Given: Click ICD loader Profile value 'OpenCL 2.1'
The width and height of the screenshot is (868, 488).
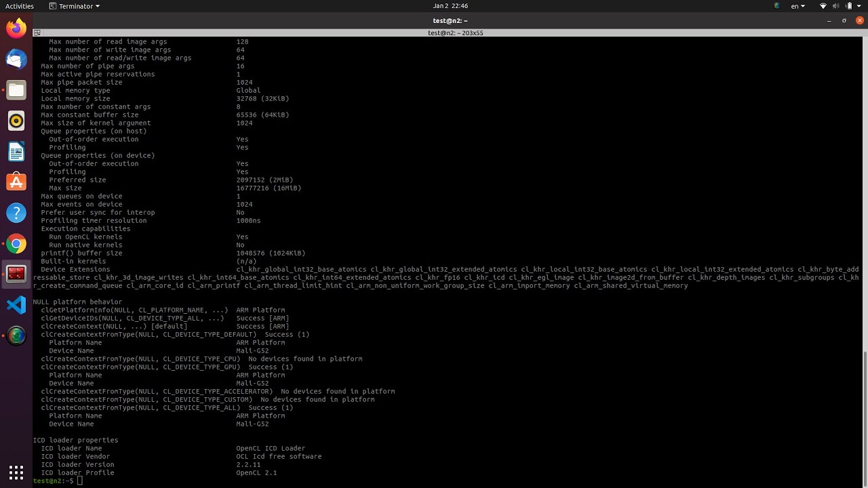Looking at the screenshot, I should click(x=256, y=472).
